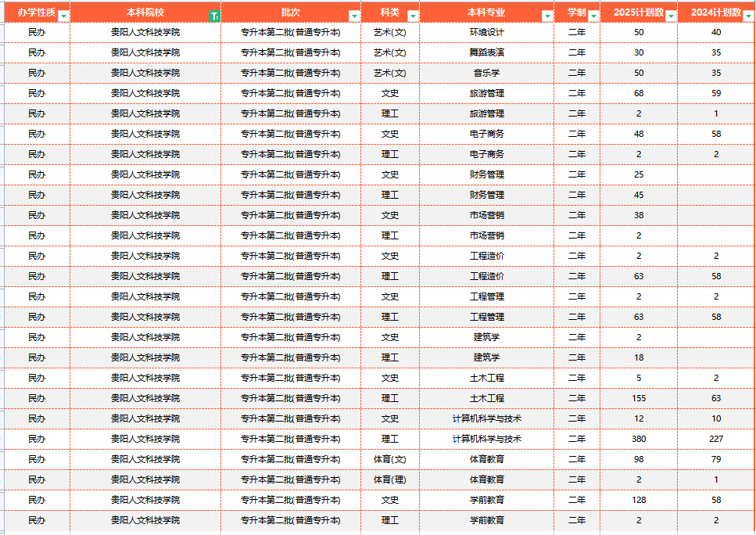Screen dimensions: 756x535
Task: Select 2024 plan value 63 in 土木工程 row
Action: pos(716,398)
